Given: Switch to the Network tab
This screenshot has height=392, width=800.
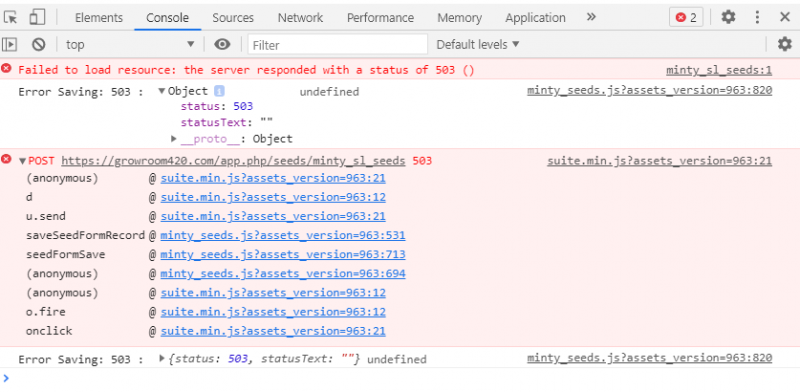Looking at the screenshot, I should [x=300, y=18].
